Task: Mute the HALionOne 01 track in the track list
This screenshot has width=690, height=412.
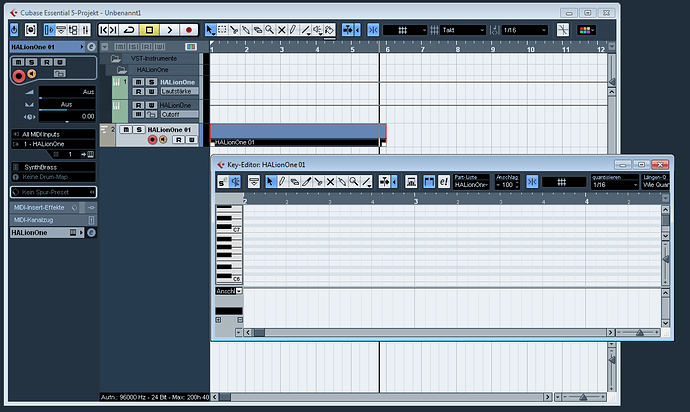Action: tap(126, 129)
